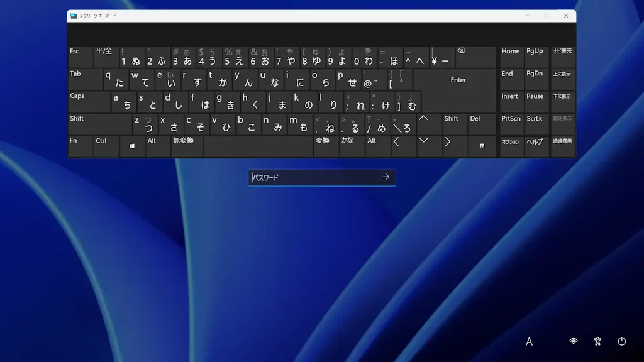Toggle the Fn key layer

click(x=80, y=146)
